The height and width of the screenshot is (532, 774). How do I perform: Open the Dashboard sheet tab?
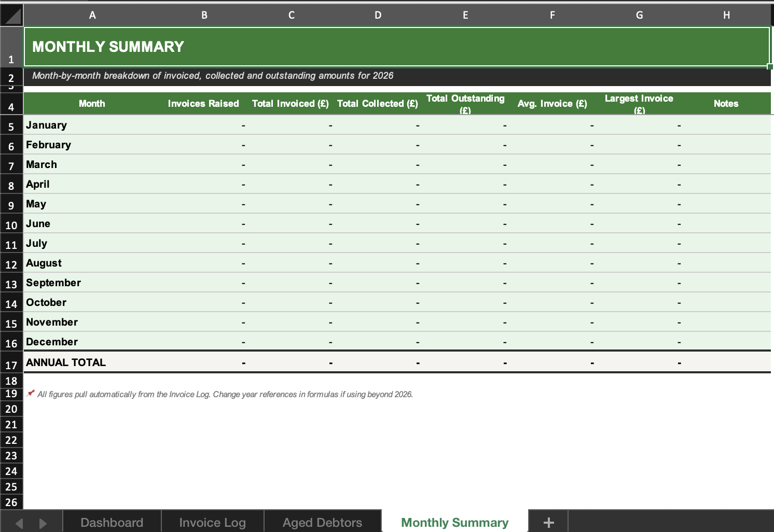pyautogui.click(x=112, y=522)
